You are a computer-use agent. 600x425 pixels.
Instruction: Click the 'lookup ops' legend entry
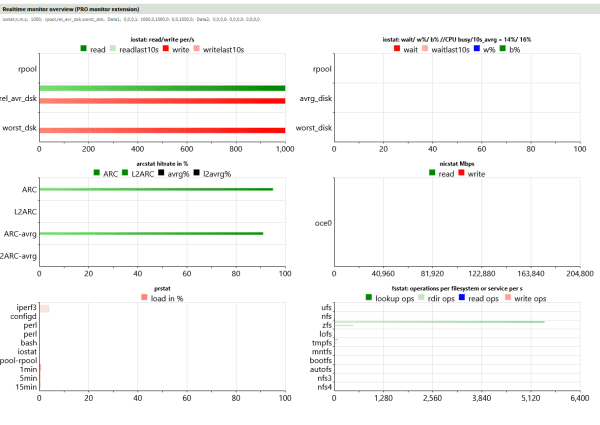coord(390,298)
